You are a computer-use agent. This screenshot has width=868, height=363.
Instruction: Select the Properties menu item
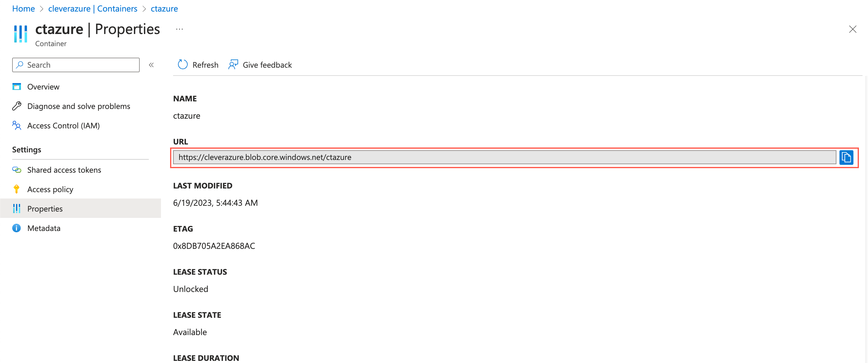coord(80,209)
